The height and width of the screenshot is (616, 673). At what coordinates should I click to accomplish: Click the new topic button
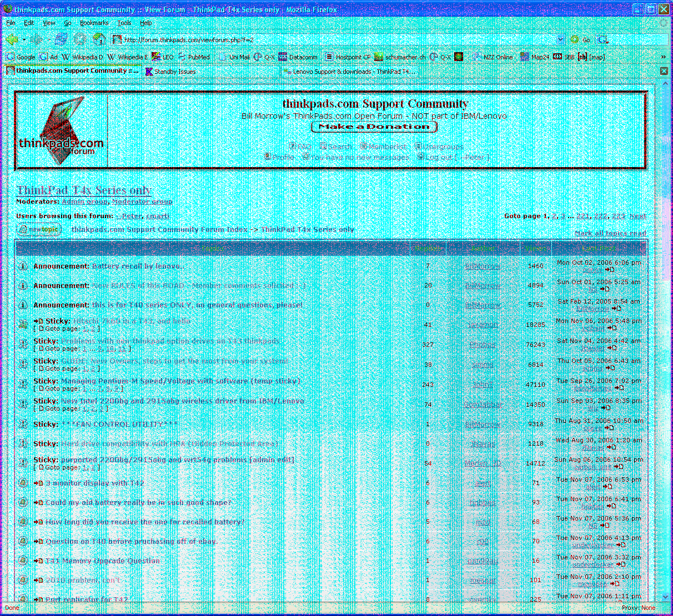(38, 230)
